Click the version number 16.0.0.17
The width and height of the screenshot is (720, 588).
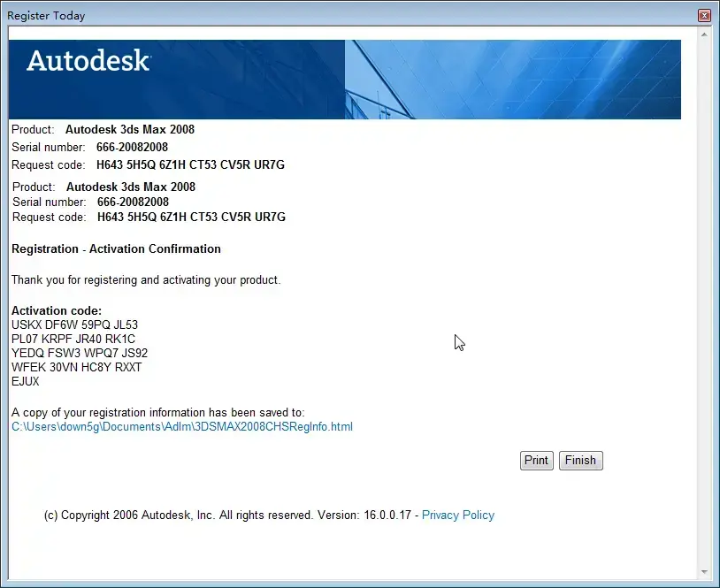pyautogui.click(x=387, y=515)
